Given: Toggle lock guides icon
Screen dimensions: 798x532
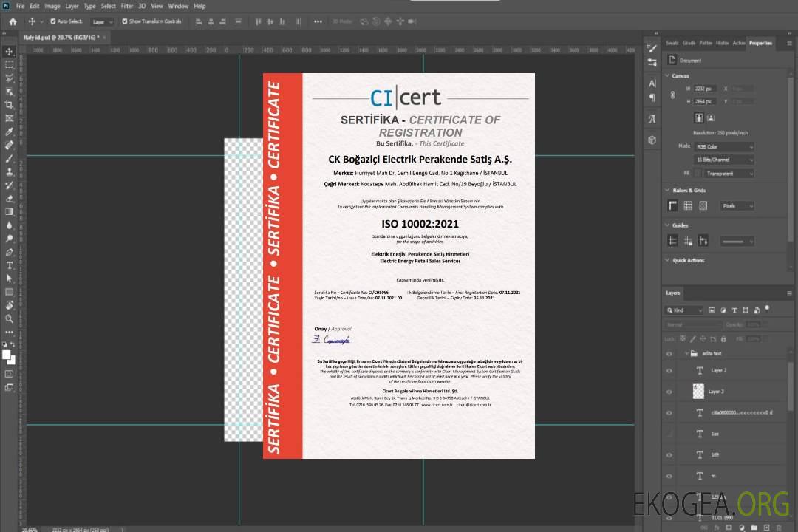Looking at the screenshot, I should [x=688, y=241].
